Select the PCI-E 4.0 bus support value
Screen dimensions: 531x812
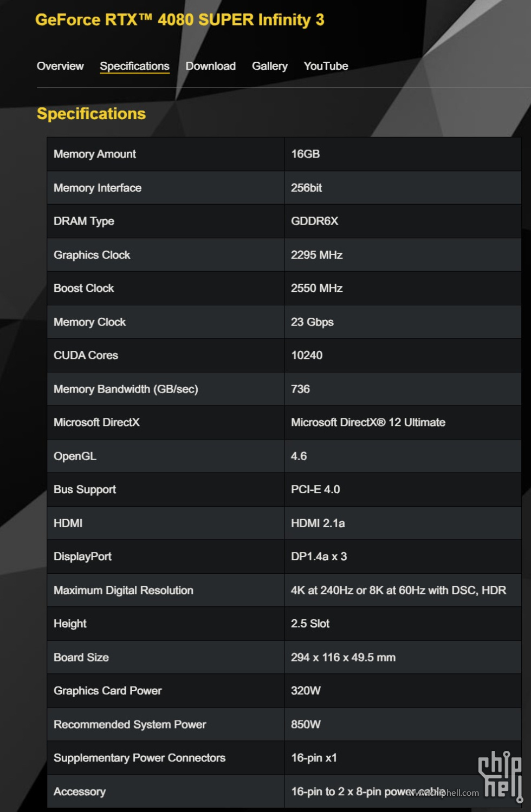click(x=315, y=490)
